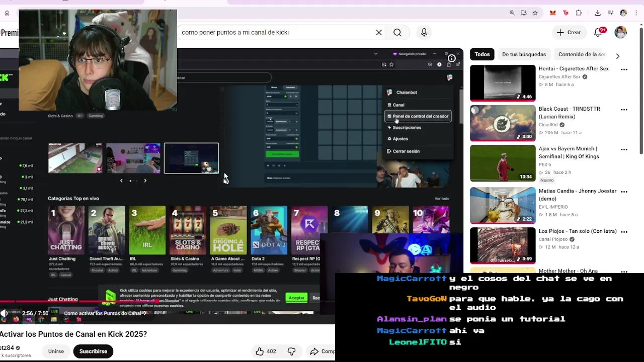The width and height of the screenshot is (644, 362).
Task: Select the Todos filter chip
Action: tap(482, 54)
